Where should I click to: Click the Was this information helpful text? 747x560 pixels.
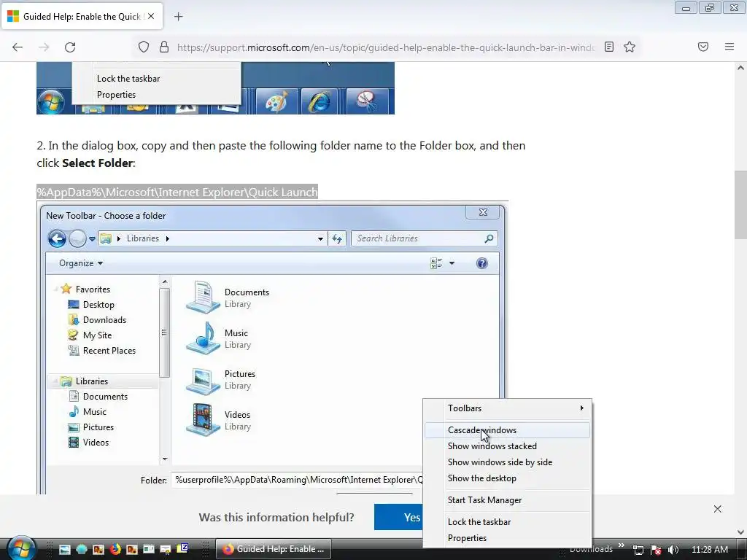(x=276, y=517)
